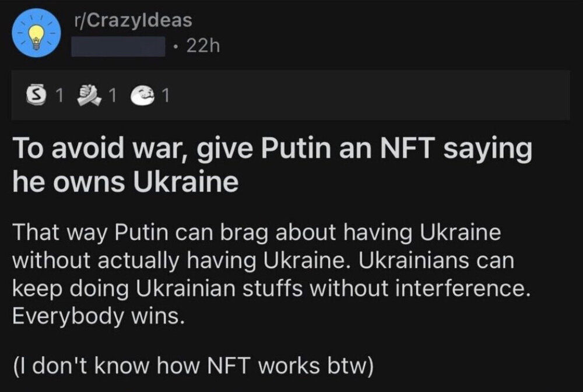Click the count next to the seal award
The image size is (583, 392).
[x=166, y=97]
